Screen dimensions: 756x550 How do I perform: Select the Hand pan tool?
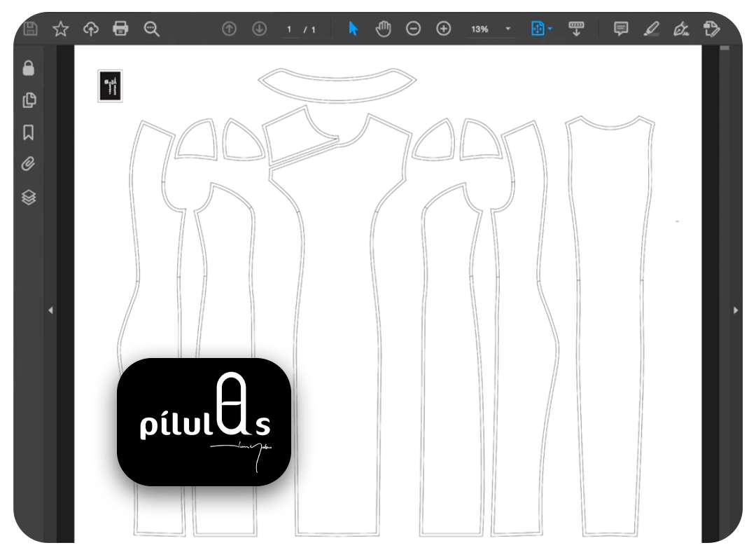[x=383, y=29]
